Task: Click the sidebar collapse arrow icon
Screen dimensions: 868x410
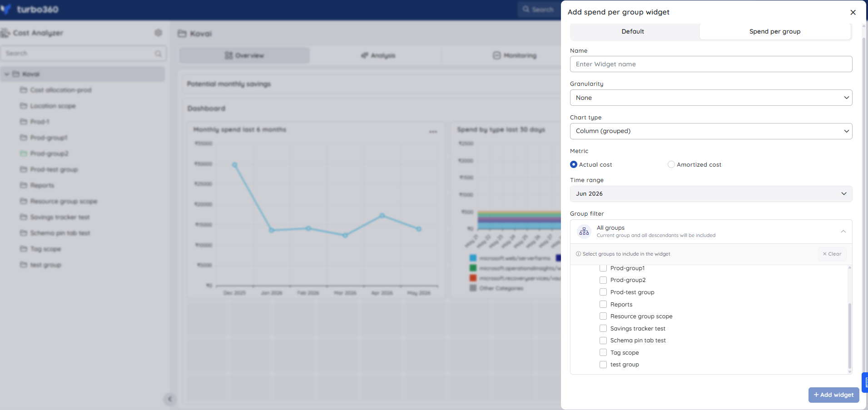Action: (169, 399)
